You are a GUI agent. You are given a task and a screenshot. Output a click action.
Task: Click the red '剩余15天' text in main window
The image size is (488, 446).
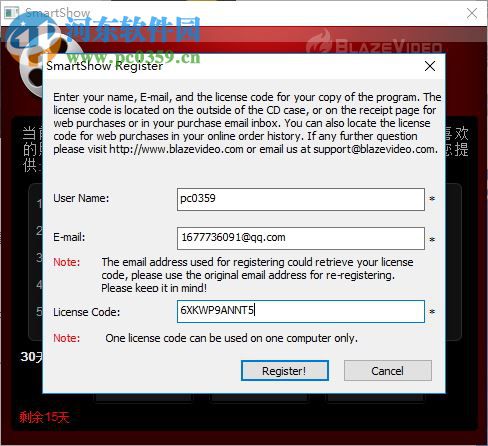coord(44,417)
